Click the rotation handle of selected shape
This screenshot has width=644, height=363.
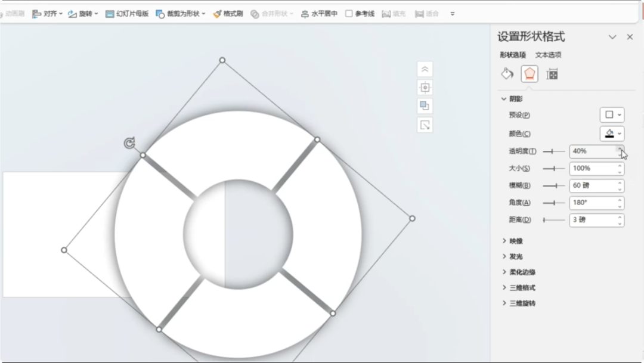pos(129,143)
